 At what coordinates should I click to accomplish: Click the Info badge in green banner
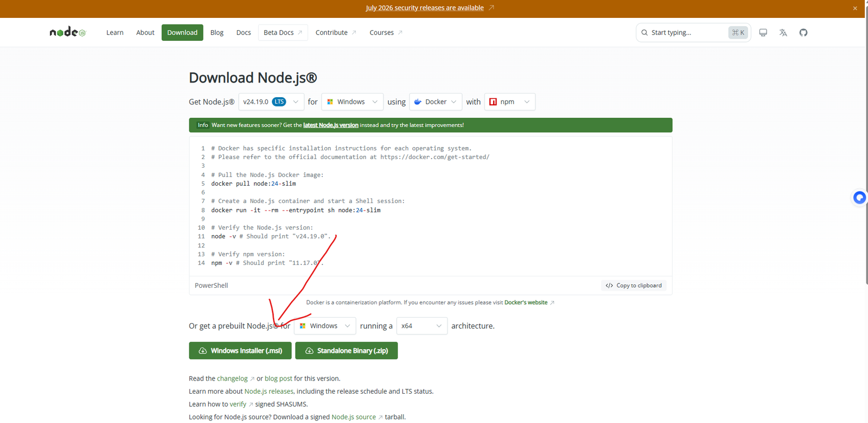coord(203,125)
